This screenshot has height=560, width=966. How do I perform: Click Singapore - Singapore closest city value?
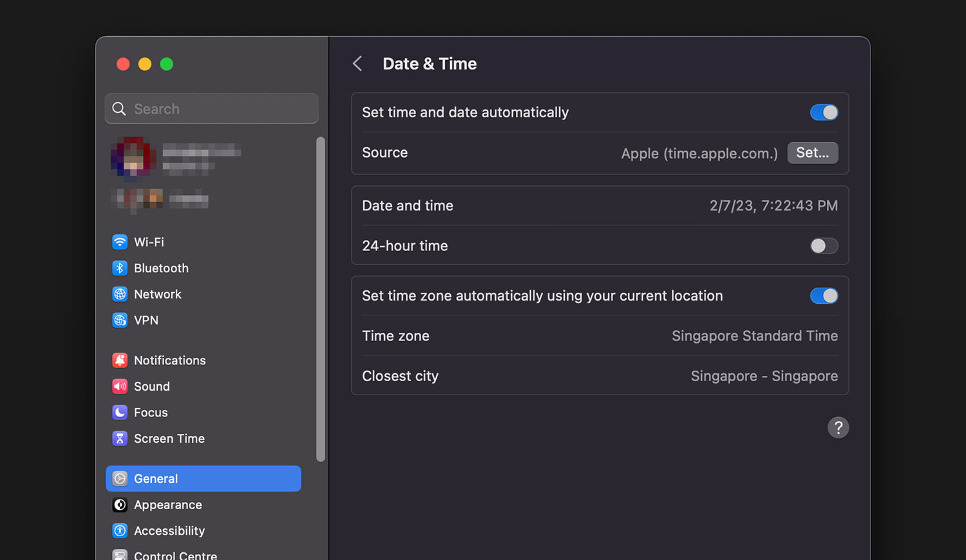764,376
